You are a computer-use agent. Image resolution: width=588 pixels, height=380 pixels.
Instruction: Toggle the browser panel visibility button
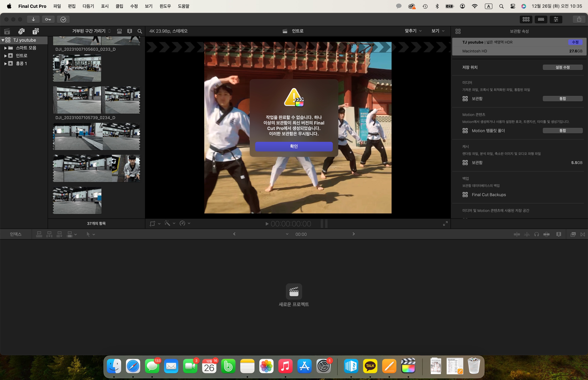(x=526, y=19)
